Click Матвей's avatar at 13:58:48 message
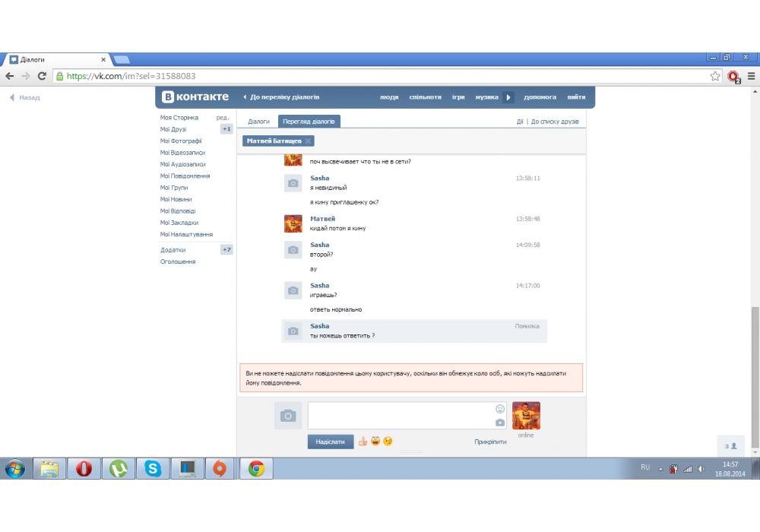Screen dimensions: 760x532 pyautogui.click(x=293, y=223)
